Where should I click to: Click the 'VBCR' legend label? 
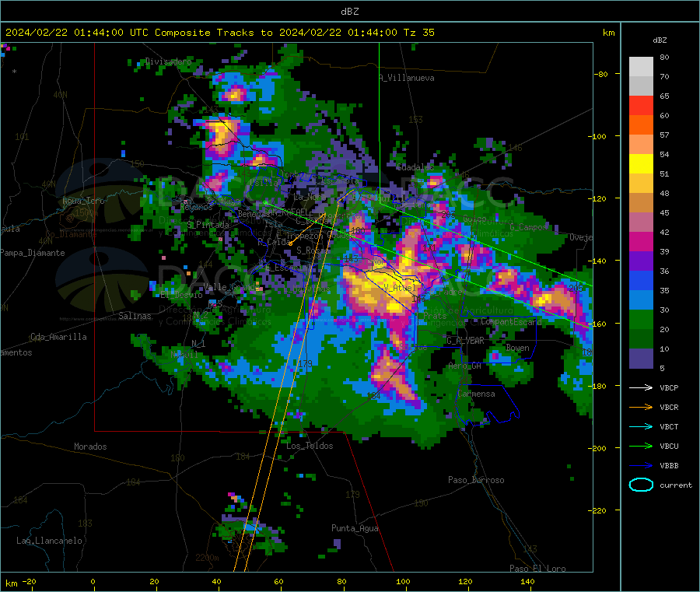(x=669, y=407)
